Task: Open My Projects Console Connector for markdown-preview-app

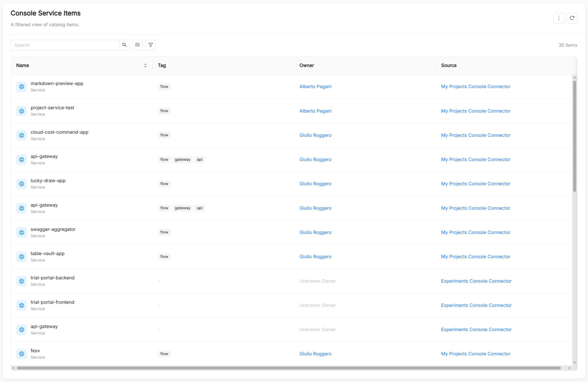Action: click(x=476, y=87)
